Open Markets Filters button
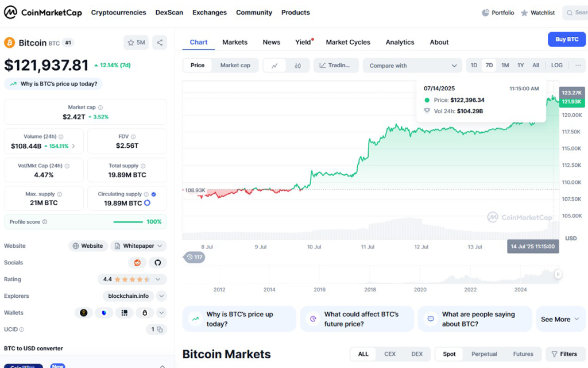588x368 pixels. tap(564, 354)
